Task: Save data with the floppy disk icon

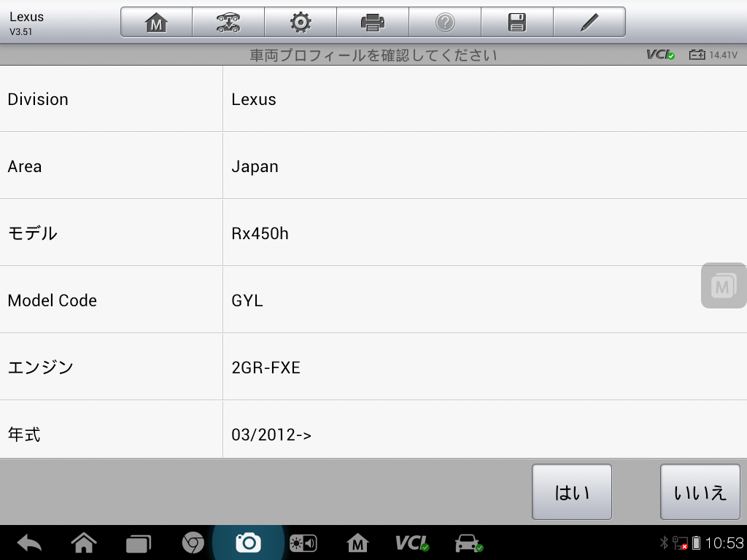Action: point(517,22)
